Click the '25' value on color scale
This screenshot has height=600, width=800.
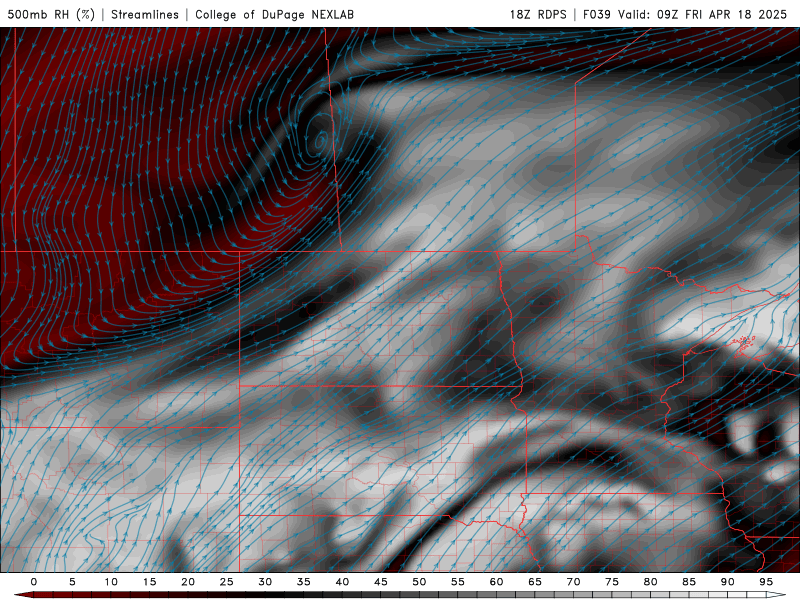click(227, 582)
